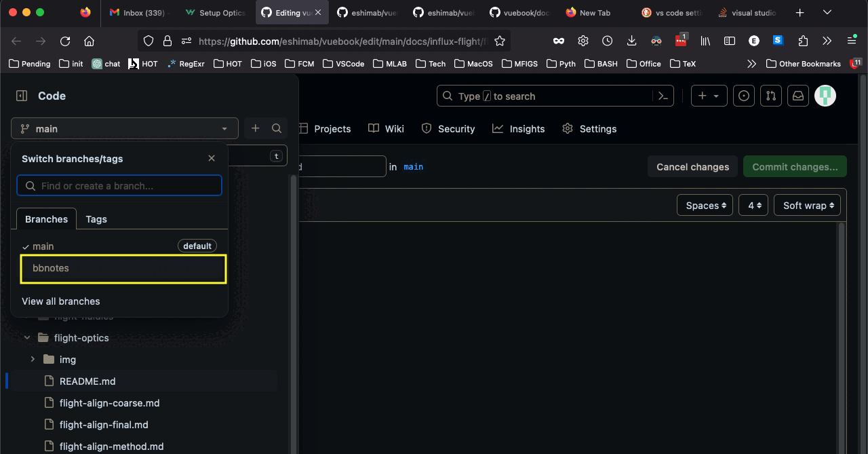
Task: Open README.md in the file tree
Action: [87, 381]
